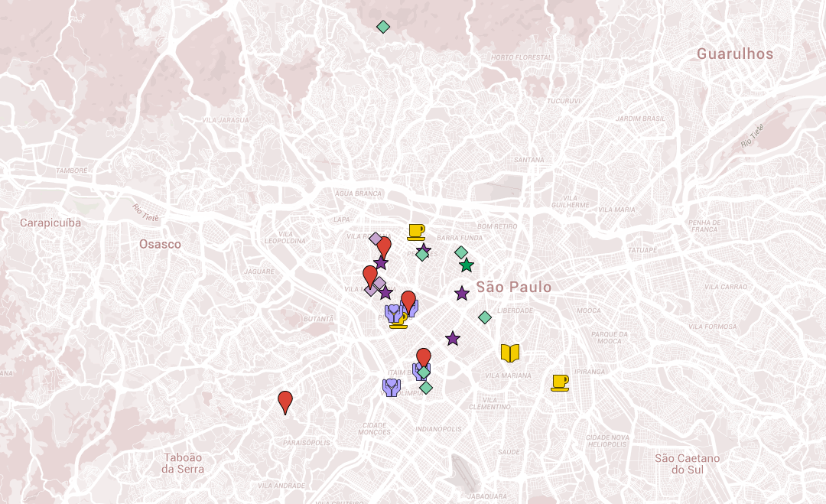This screenshot has width=826, height=504.
Task: Select the Tucuruvi neighborhood label
Action: (564, 101)
